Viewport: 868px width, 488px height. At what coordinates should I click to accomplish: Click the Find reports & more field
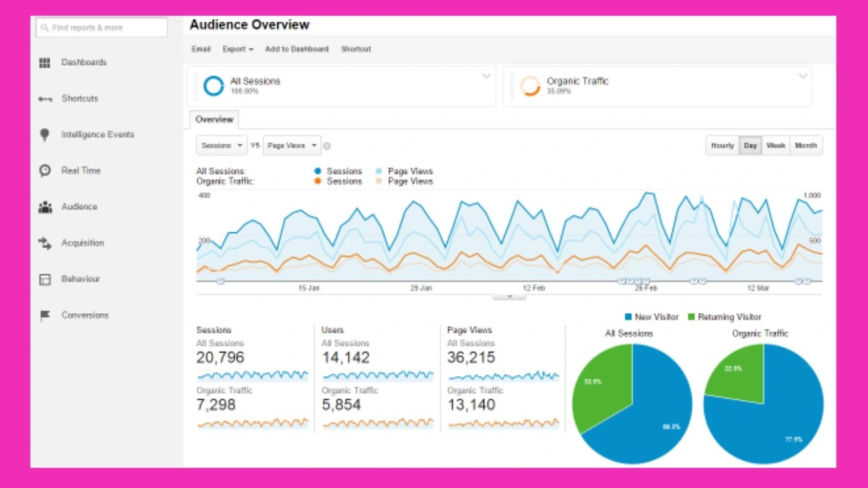[101, 28]
